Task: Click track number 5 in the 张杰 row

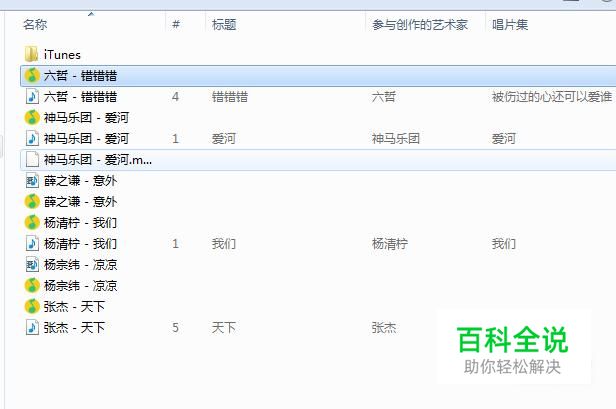Action: click(176, 328)
